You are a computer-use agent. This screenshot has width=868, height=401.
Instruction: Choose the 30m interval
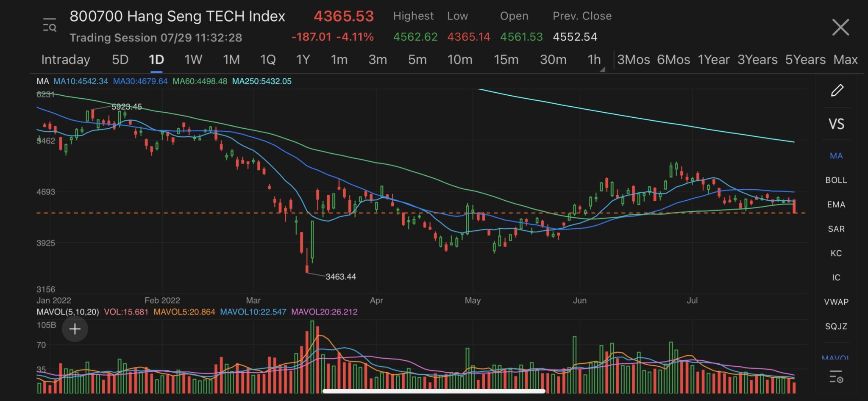pyautogui.click(x=553, y=60)
